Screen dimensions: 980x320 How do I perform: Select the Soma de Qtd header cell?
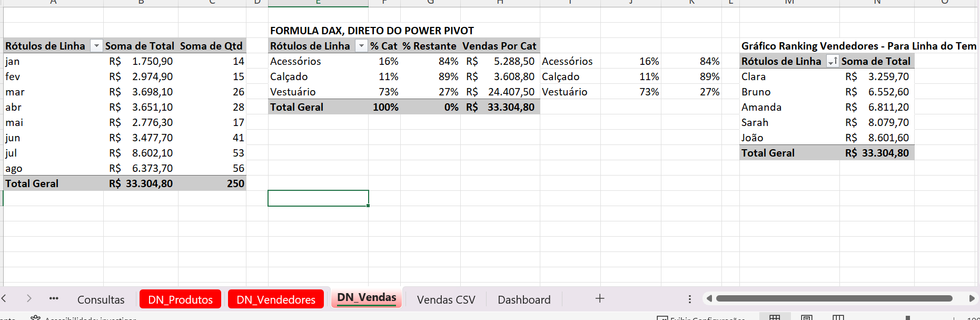[212, 46]
